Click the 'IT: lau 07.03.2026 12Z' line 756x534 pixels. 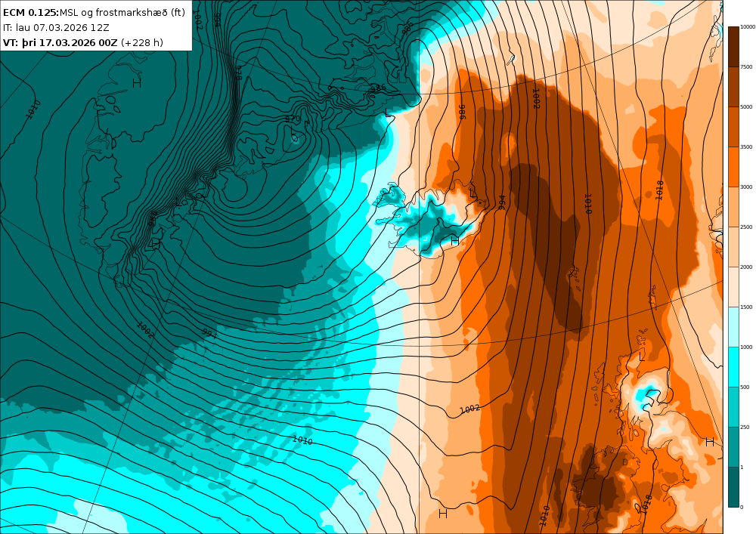[56, 27]
